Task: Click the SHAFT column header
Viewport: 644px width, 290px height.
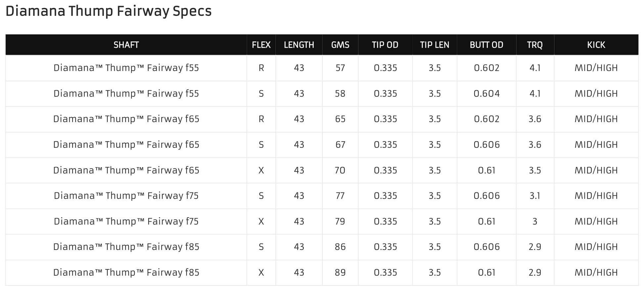Action: click(126, 45)
